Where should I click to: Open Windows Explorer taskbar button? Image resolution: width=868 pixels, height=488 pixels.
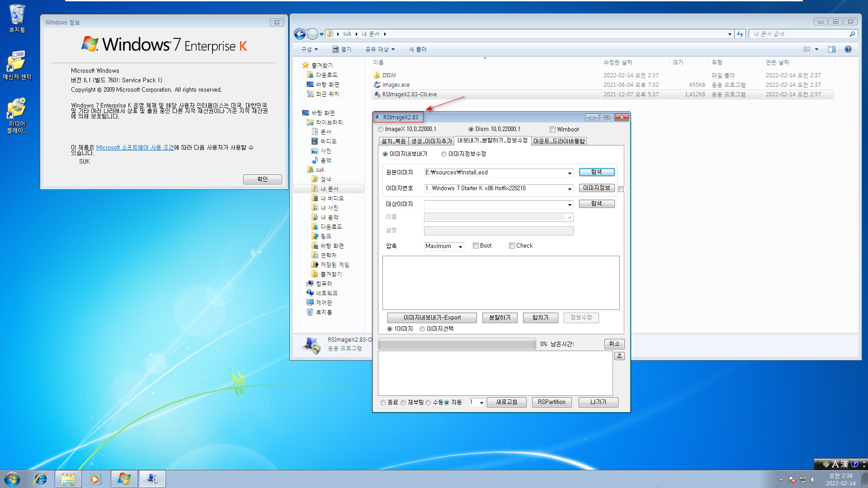point(68,479)
